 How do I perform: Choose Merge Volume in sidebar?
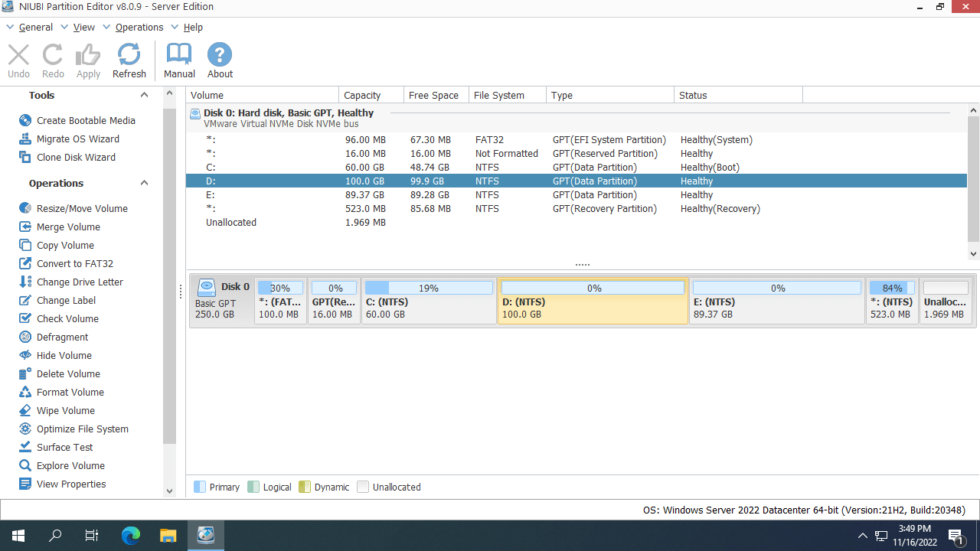tap(68, 227)
